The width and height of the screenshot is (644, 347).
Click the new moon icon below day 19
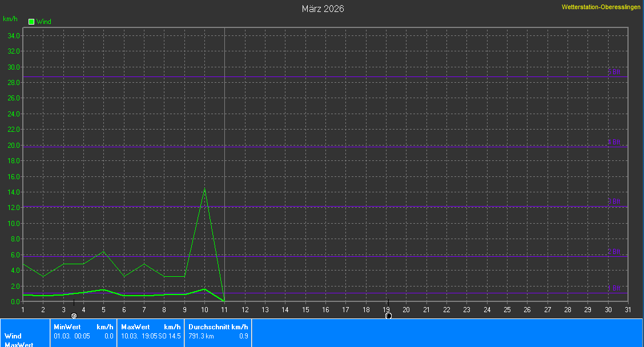[388, 315]
